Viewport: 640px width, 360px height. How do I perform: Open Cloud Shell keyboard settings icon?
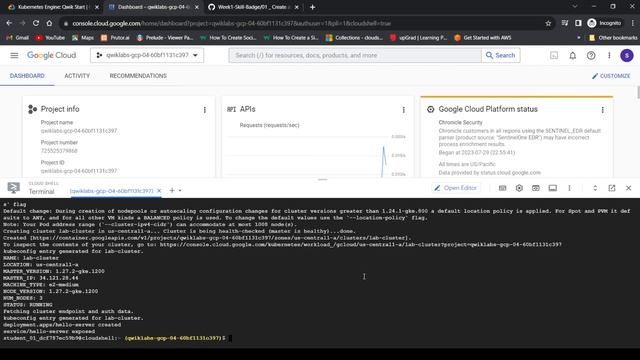pyautogui.click(x=502, y=188)
